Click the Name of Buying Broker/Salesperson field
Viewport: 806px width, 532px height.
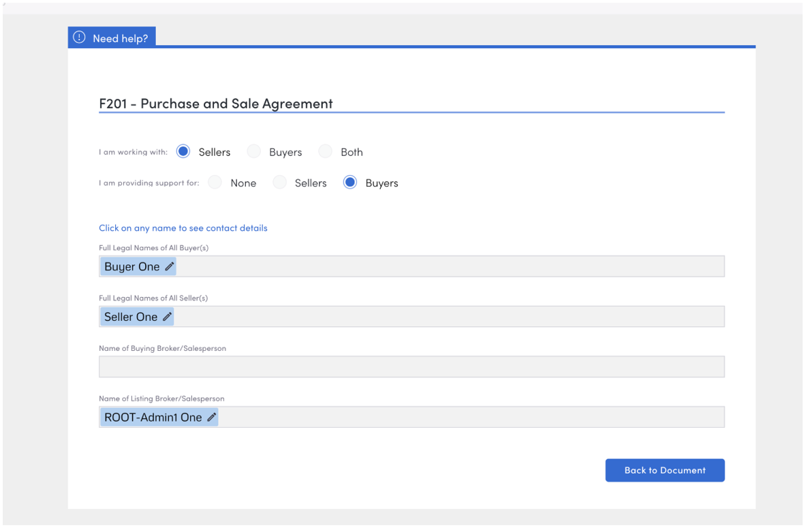(x=412, y=366)
